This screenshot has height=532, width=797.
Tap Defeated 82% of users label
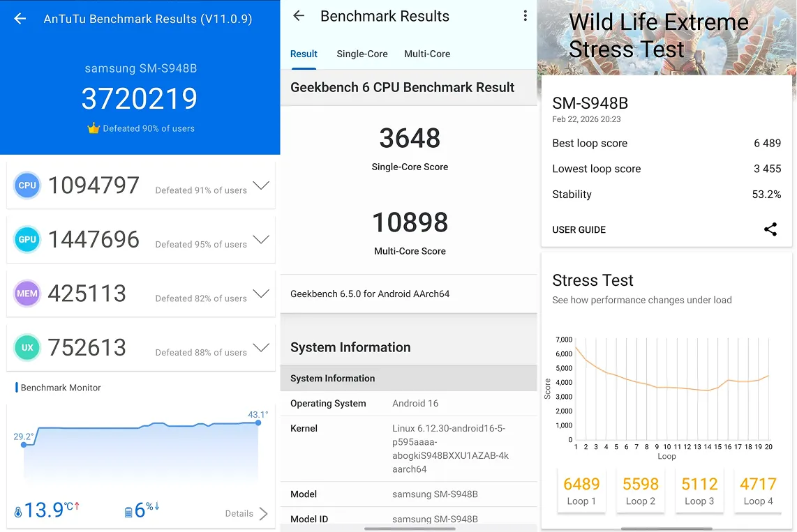(201, 298)
